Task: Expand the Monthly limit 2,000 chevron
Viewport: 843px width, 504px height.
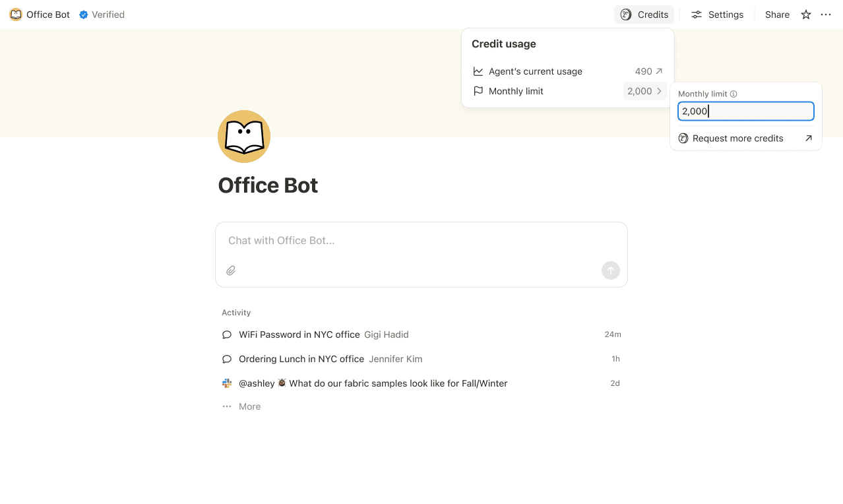Action: click(x=658, y=91)
